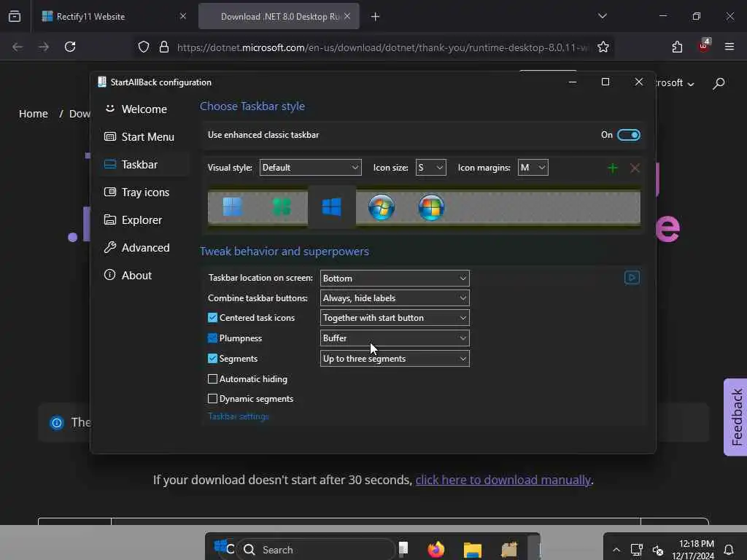The width and height of the screenshot is (747, 560).
Task: Click the clock and date in the tray
Action: [693, 550]
